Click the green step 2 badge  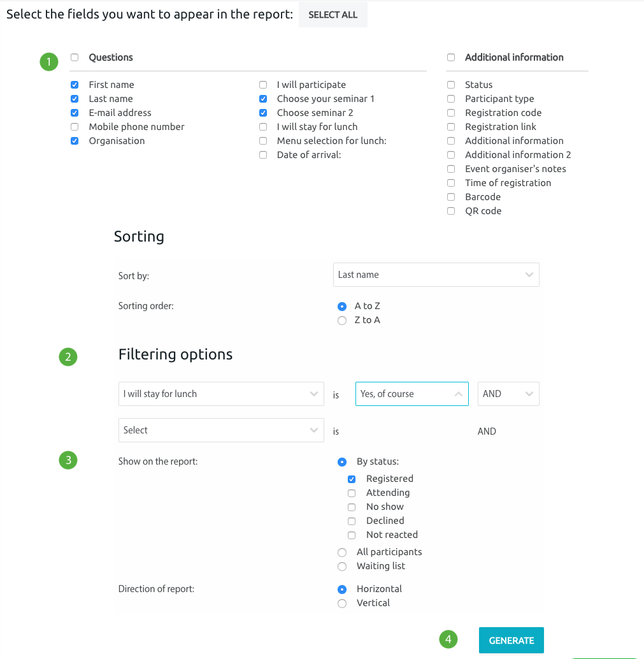pyautogui.click(x=68, y=357)
